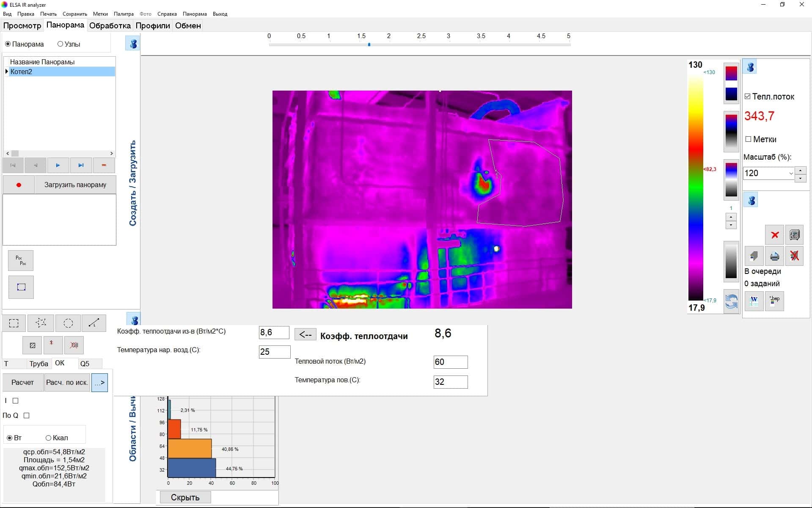Open the Масштаб percentage dropdown
Image resolution: width=812 pixels, height=508 pixels.
(x=790, y=173)
